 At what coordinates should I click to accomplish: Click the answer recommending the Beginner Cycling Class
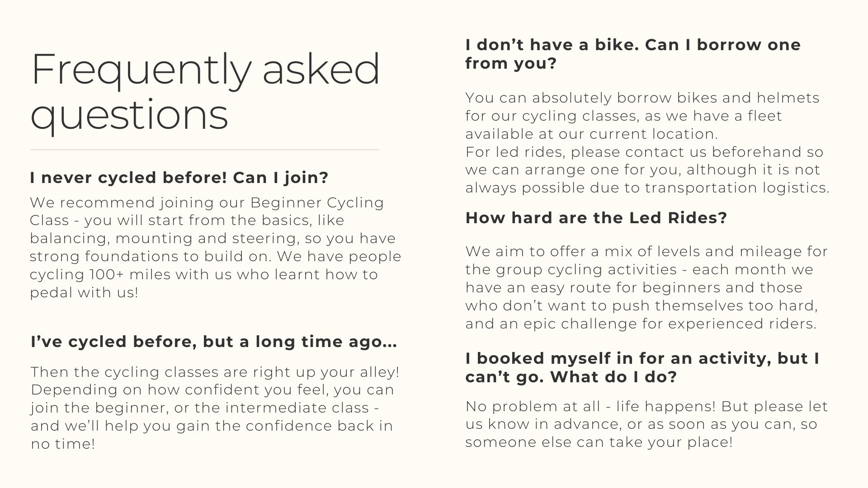tap(215, 247)
